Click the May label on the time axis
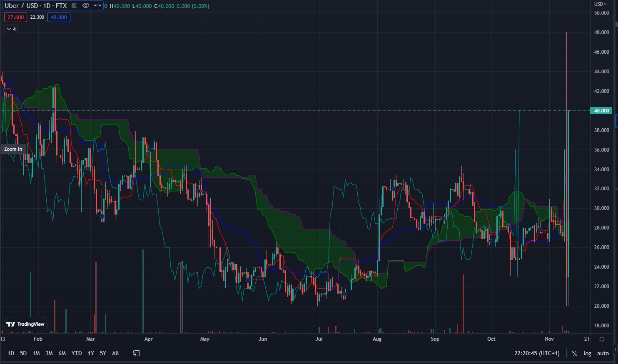618x364 pixels. click(x=204, y=339)
